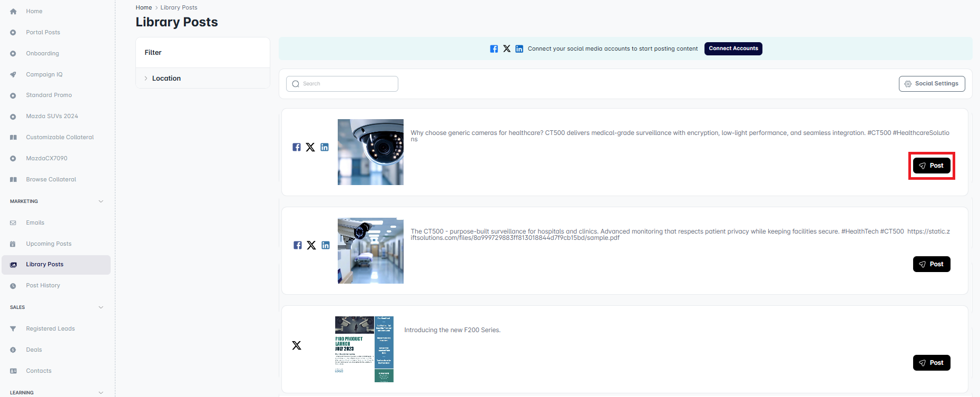Click the Home icon in the sidebar
Viewport: 980px width, 397px height.
point(13,12)
